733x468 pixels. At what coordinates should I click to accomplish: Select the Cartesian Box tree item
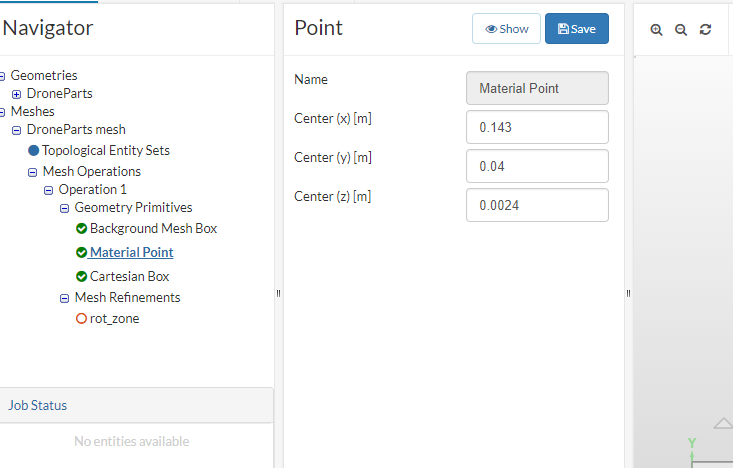pos(129,276)
